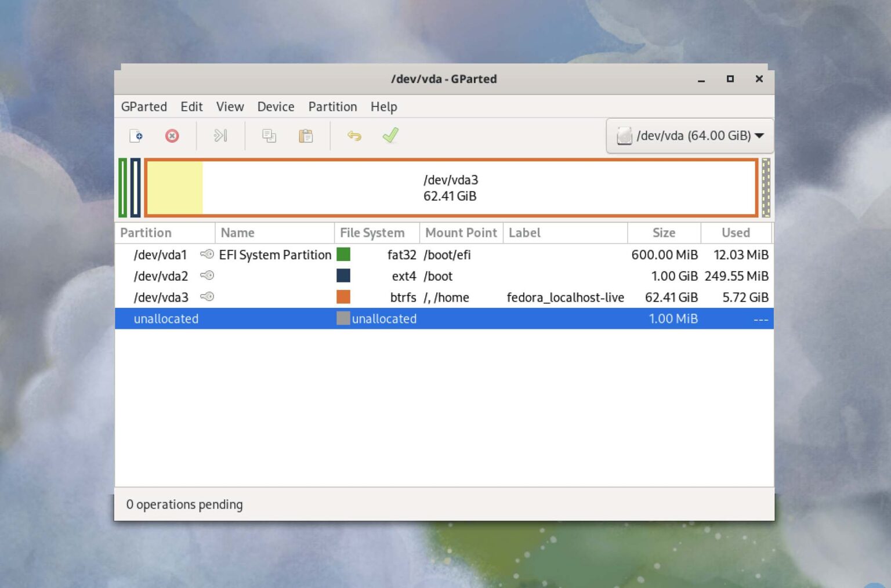Click the orange btrfs color swatch

tap(343, 297)
